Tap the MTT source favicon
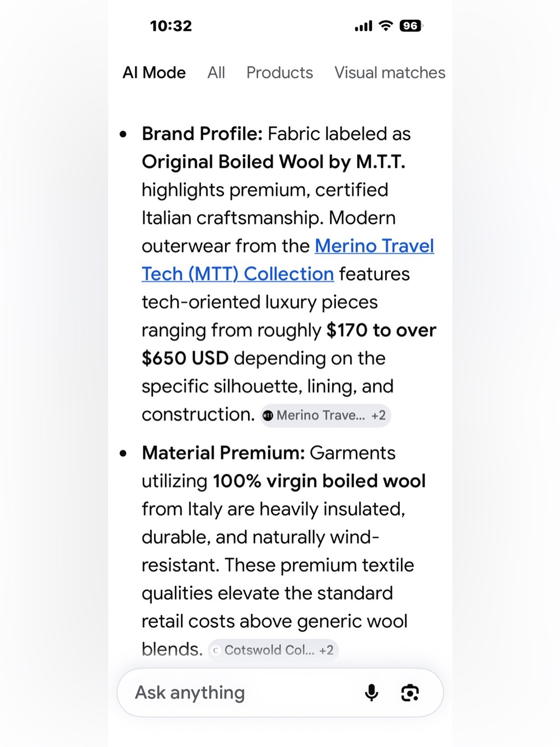Image resolution: width=560 pixels, height=747 pixels. point(268,415)
